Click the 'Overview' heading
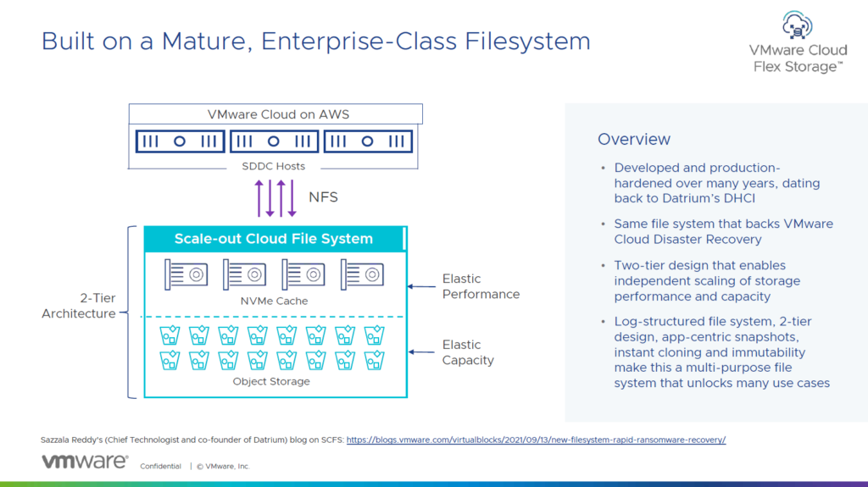This screenshot has width=868, height=487. tap(634, 139)
